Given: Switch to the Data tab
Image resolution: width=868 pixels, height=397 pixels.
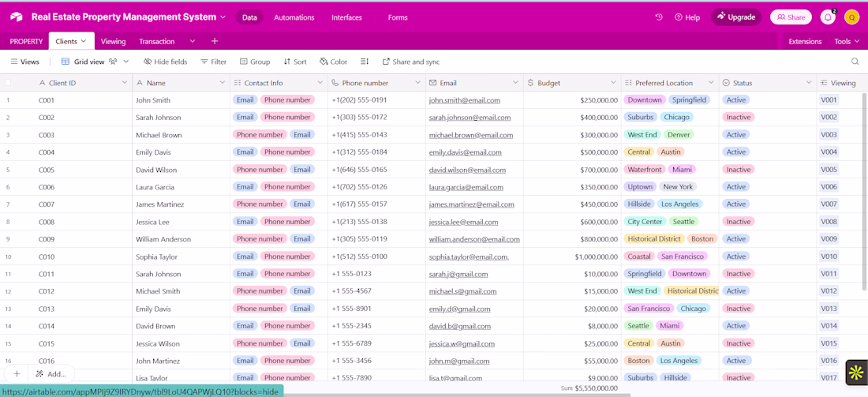Looking at the screenshot, I should click(249, 17).
